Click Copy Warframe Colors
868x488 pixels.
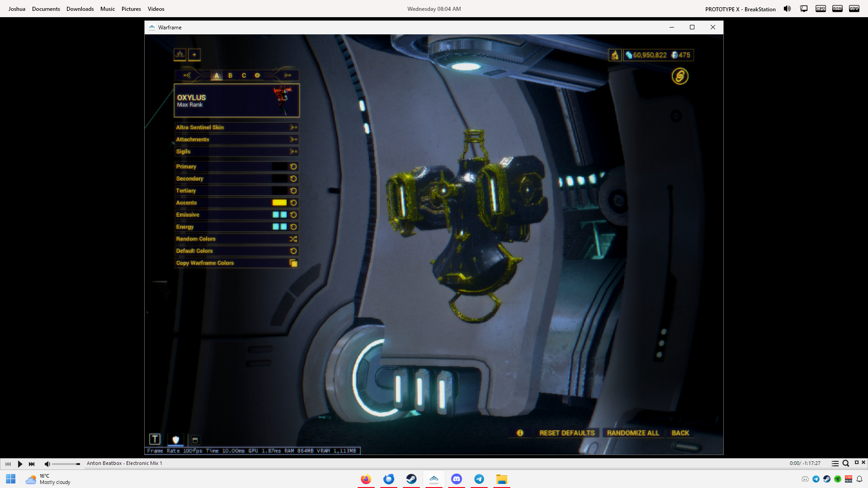pos(237,263)
